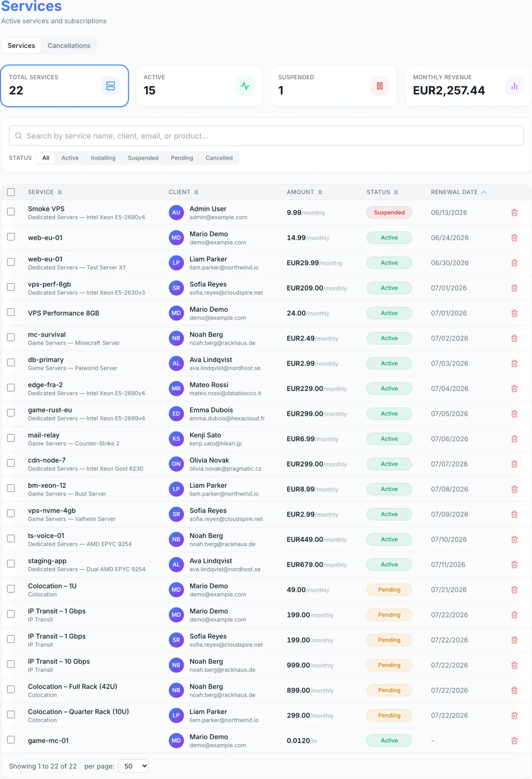Filter status by Cancelled
Image resolution: width=532 pixels, height=779 pixels.
(x=219, y=158)
